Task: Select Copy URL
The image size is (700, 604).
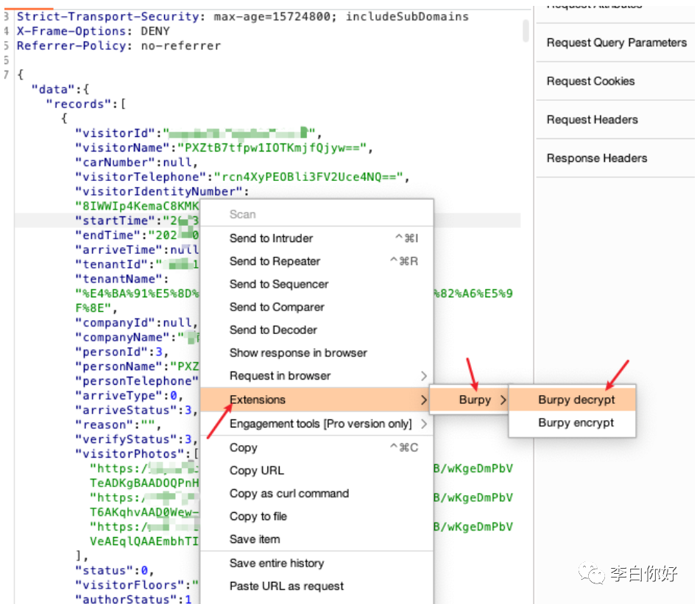Action: click(x=317, y=471)
